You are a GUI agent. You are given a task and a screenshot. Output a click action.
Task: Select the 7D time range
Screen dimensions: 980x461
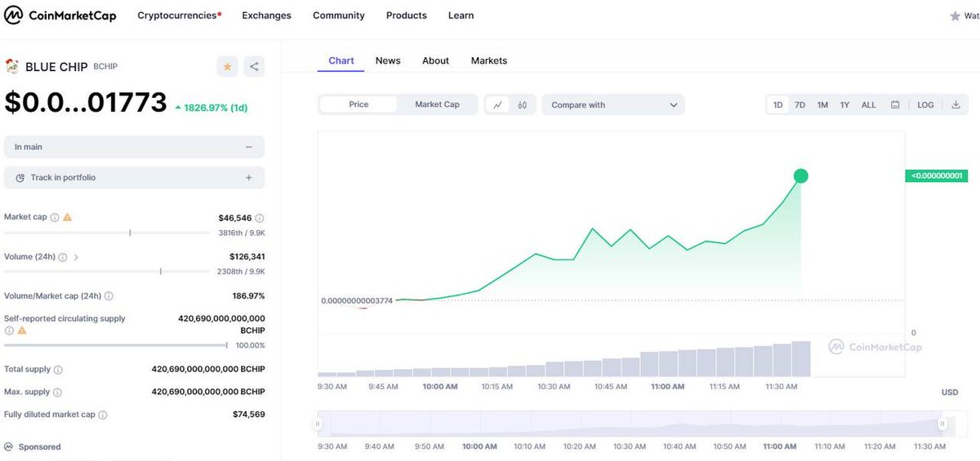(800, 104)
